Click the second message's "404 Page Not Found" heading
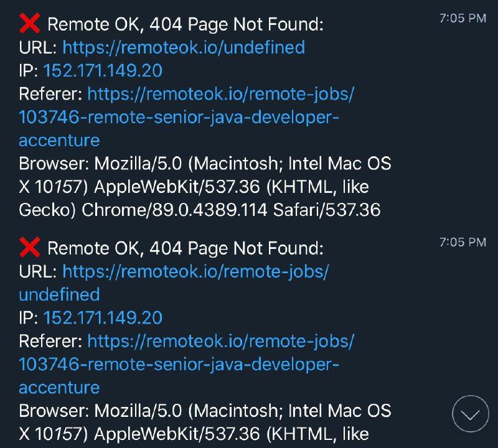This screenshot has height=448, width=498. [x=186, y=249]
